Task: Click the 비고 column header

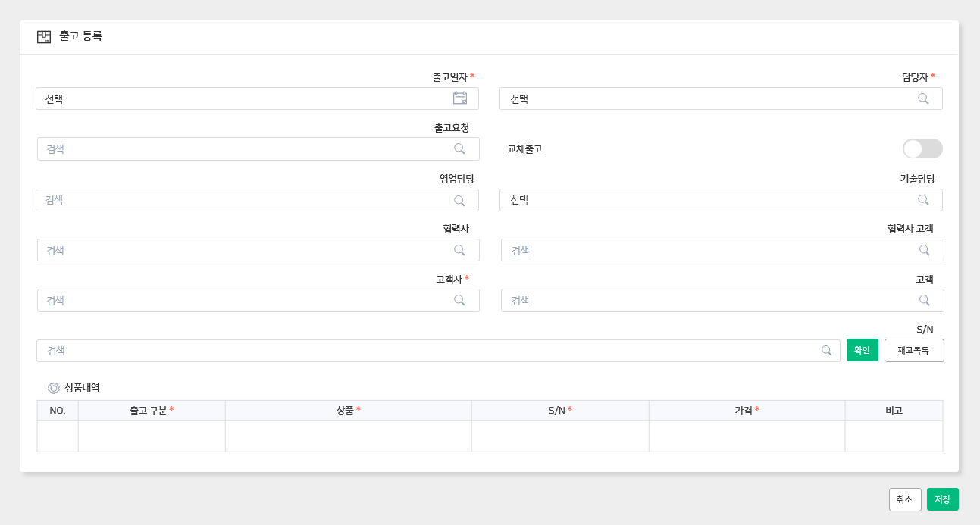Action: click(x=894, y=411)
